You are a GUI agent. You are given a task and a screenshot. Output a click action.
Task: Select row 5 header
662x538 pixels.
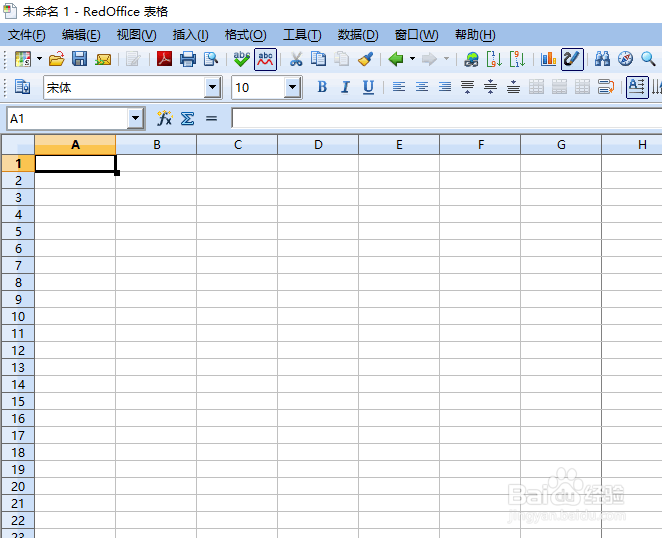18,231
